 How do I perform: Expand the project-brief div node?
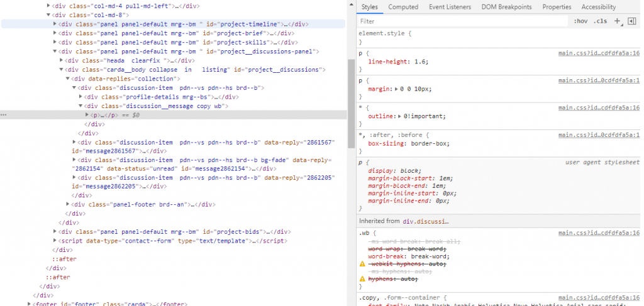55,33
